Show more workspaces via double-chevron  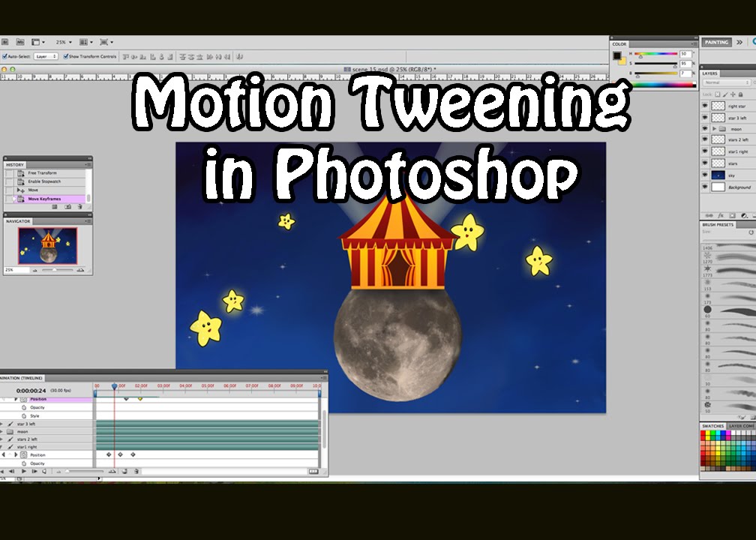tap(739, 43)
